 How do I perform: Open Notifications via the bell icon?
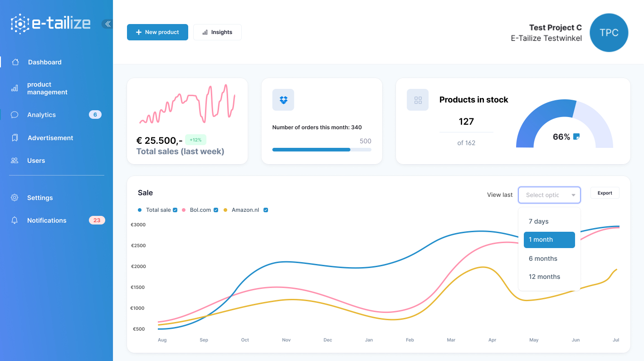point(14,220)
